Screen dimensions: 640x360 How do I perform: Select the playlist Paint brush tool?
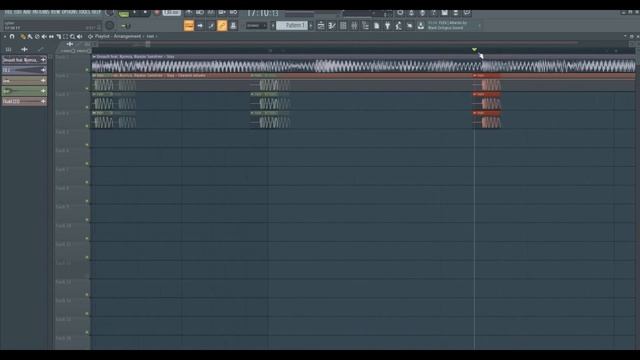30,36
